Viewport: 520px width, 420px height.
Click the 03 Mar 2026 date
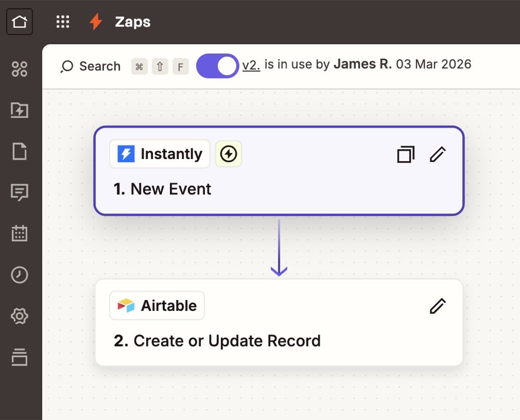[x=434, y=64]
